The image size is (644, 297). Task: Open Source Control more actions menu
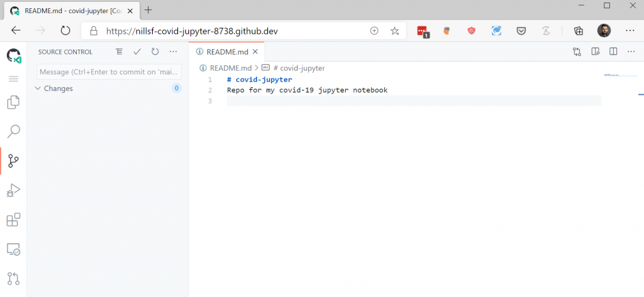coord(173,51)
